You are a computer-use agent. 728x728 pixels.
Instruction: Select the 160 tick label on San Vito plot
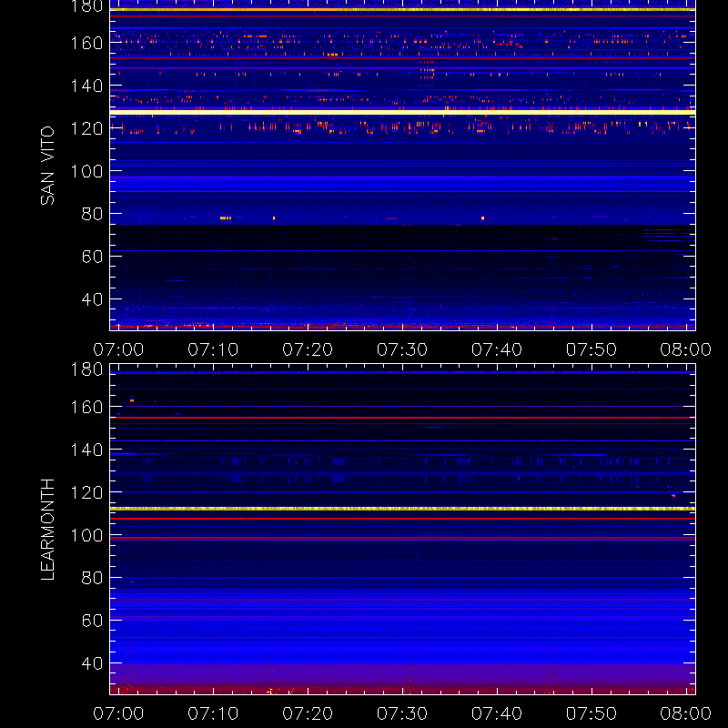pyautogui.click(x=86, y=43)
